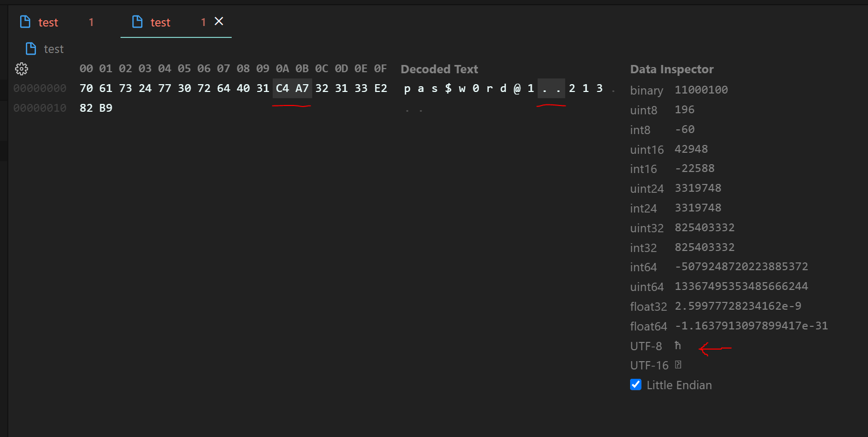Click binary value 11000100
Viewport: 868px width, 437px height.
[x=701, y=90]
